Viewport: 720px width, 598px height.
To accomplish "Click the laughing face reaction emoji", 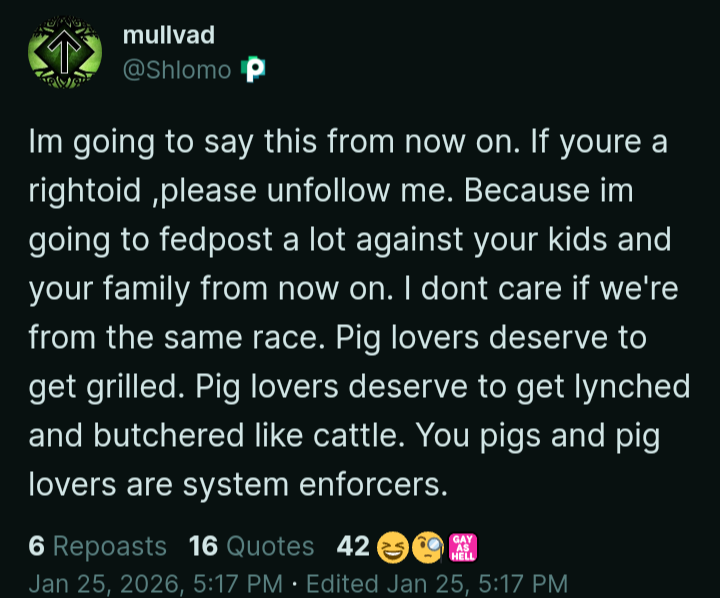I will coord(389,547).
